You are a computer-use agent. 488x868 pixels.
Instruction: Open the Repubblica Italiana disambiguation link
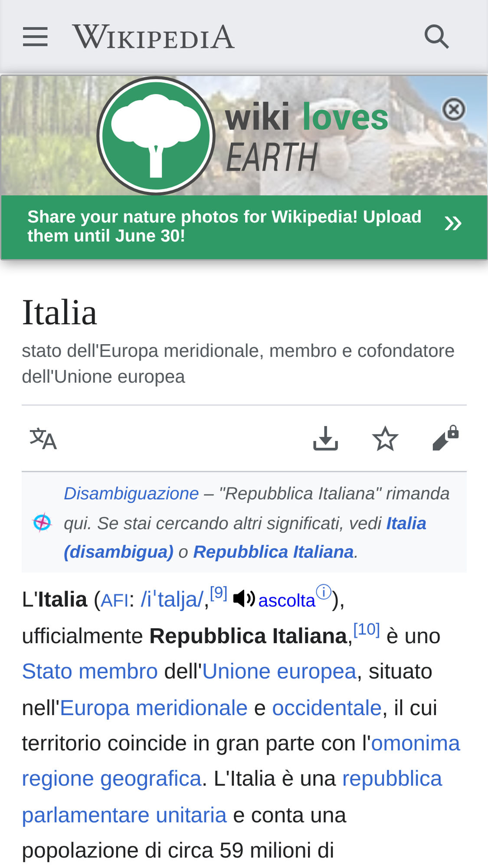(x=273, y=552)
